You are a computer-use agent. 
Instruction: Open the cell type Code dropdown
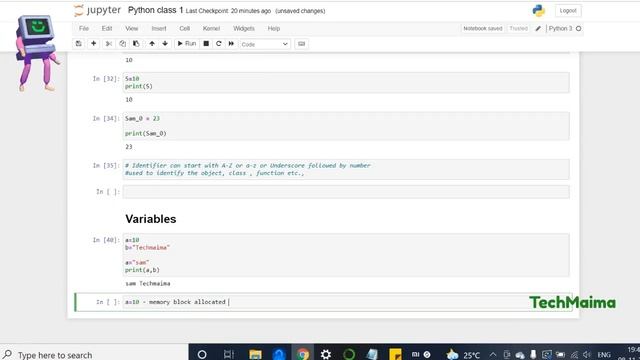tap(264, 44)
